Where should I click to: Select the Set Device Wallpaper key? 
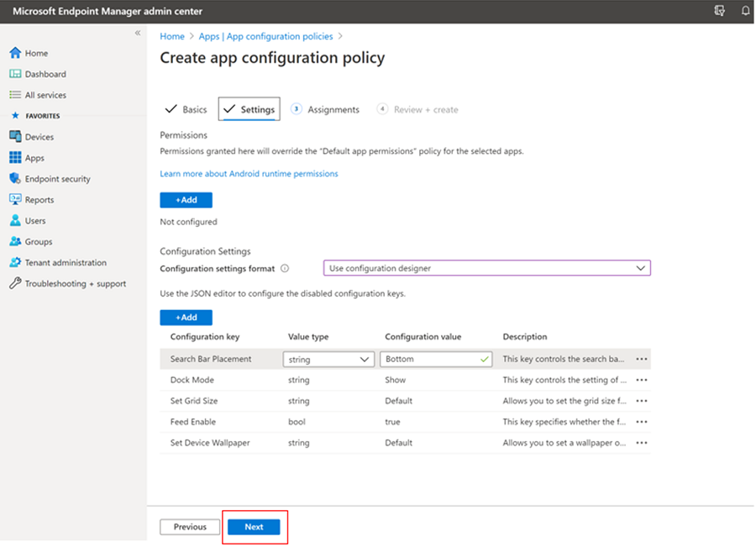[x=210, y=443]
